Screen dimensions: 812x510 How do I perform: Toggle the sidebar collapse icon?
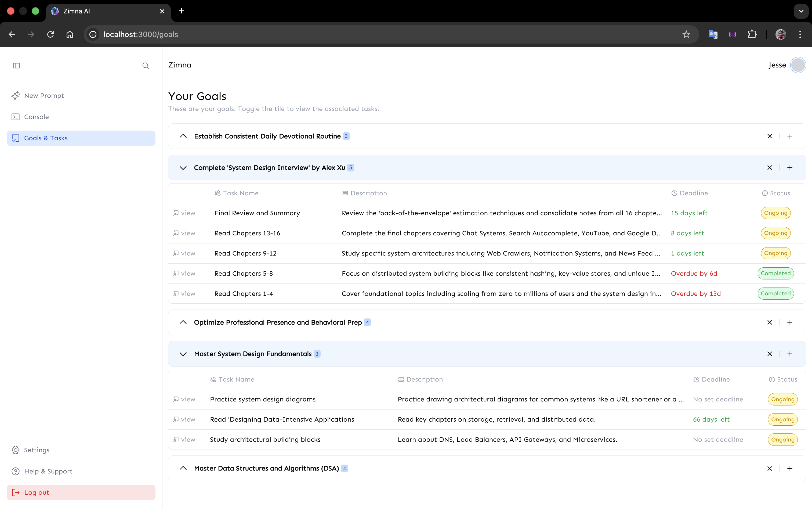pyautogui.click(x=17, y=66)
